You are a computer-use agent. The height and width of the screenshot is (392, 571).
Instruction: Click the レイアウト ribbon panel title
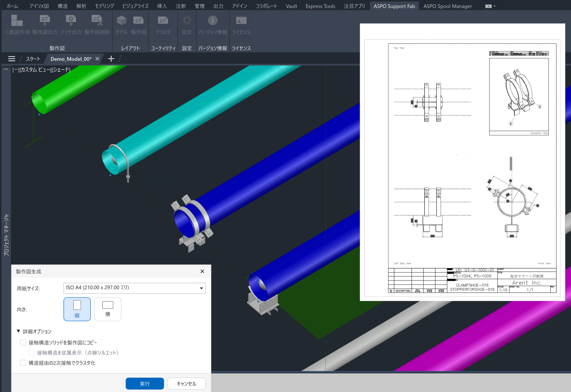[130, 48]
